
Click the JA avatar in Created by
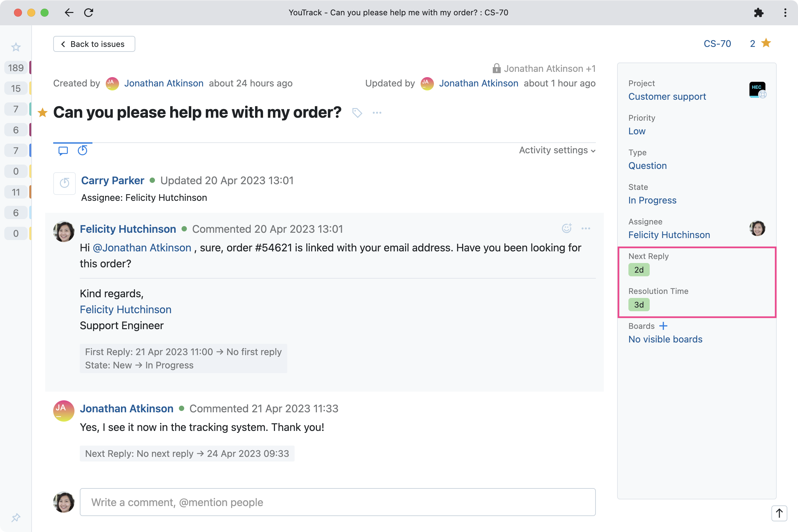112,83
